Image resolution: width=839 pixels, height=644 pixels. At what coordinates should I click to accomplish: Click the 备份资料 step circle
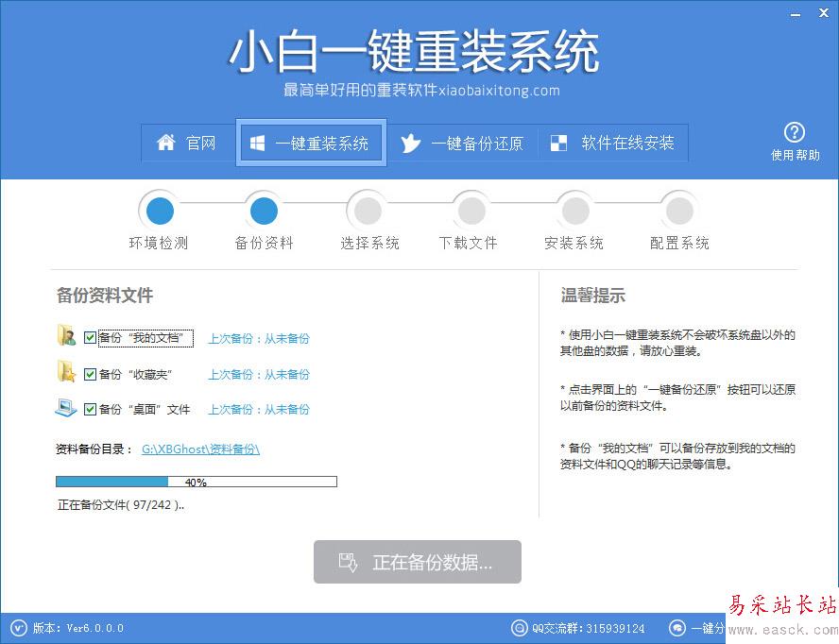click(x=264, y=211)
